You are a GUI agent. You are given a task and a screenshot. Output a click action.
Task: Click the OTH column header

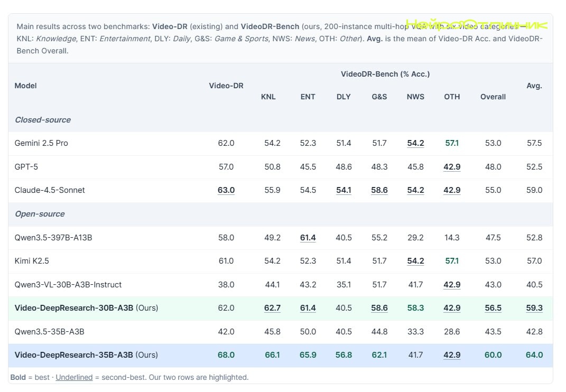(x=452, y=97)
